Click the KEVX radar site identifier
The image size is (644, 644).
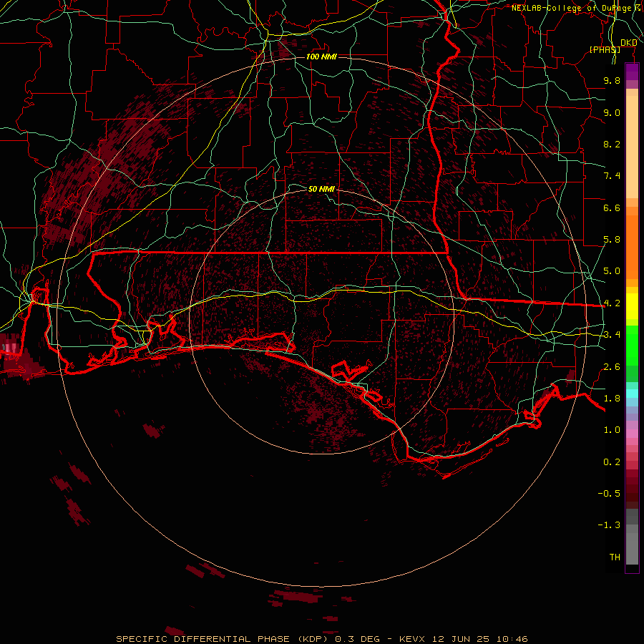tap(413, 639)
